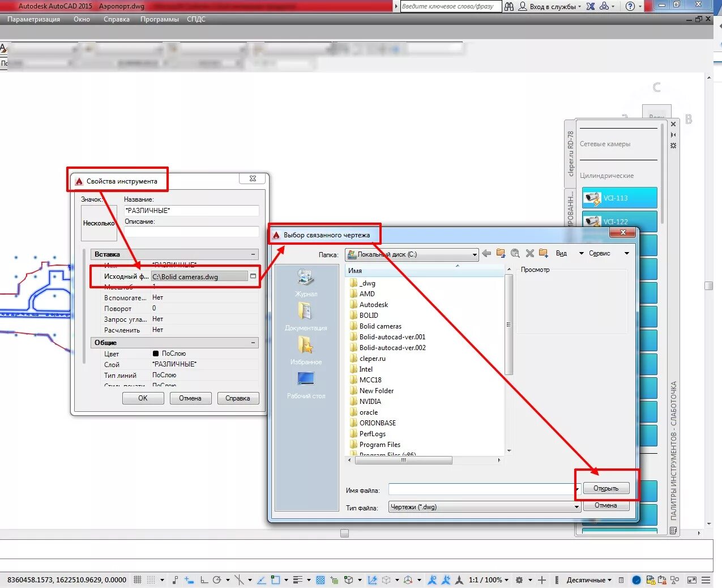722x588 pixels.
Task: Select the Bolid-autocad-ver.001 folder
Action: (387, 337)
